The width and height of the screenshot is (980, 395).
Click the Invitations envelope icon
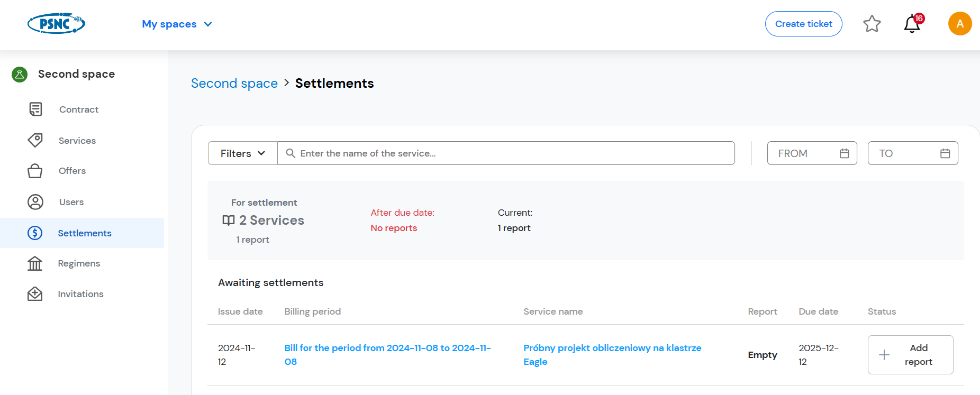(35, 294)
